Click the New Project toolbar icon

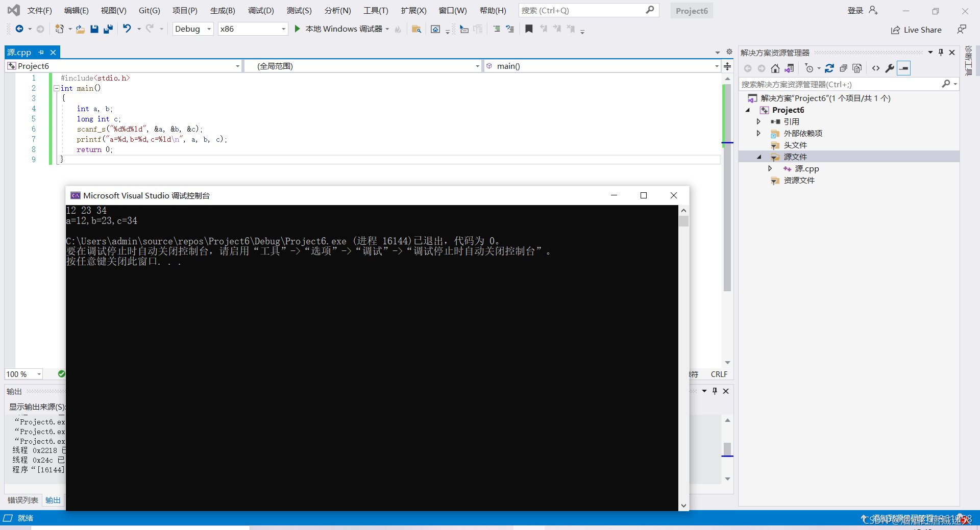pyautogui.click(x=60, y=29)
